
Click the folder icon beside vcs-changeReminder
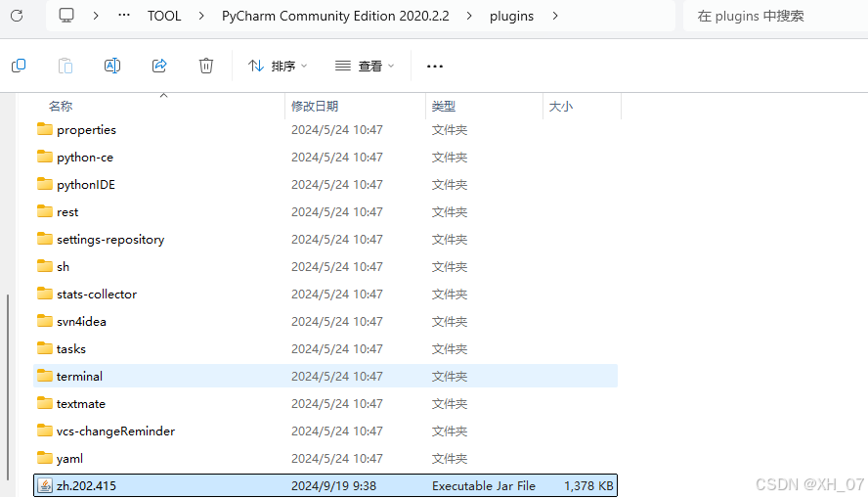click(45, 430)
